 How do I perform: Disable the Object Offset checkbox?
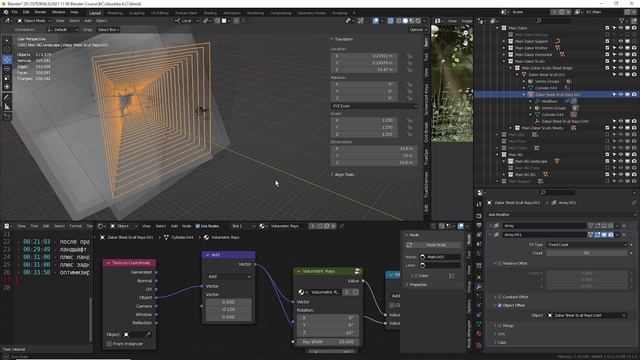[500, 305]
